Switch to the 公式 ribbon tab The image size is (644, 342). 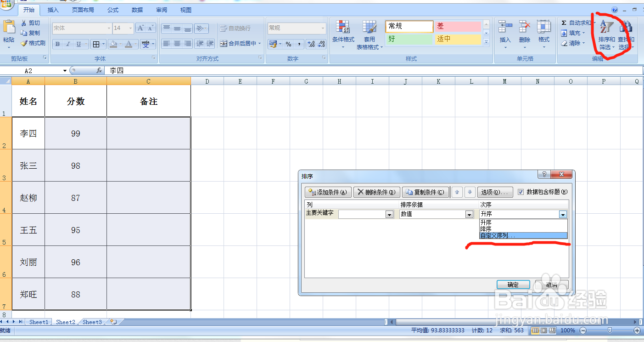point(113,10)
